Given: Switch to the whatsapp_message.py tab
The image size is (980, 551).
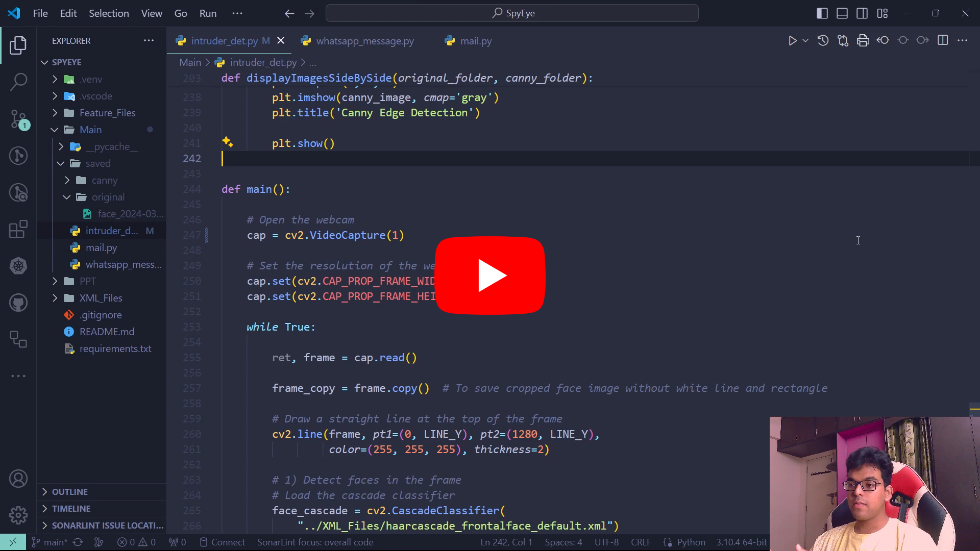Looking at the screenshot, I should [x=364, y=41].
